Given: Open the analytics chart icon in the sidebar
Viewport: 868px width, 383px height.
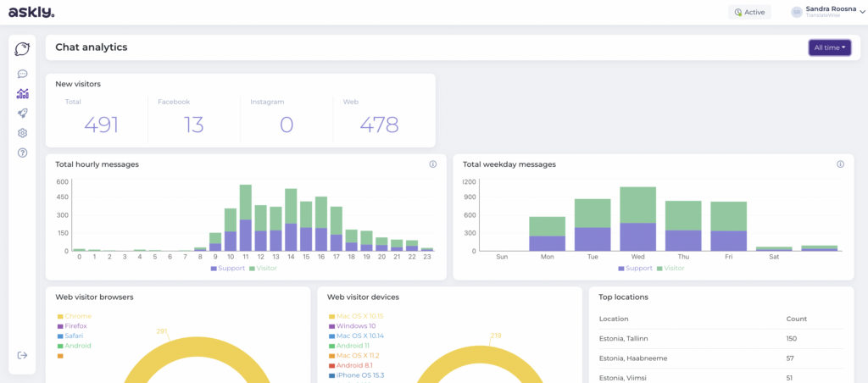Looking at the screenshot, I should tap(22, 93).
